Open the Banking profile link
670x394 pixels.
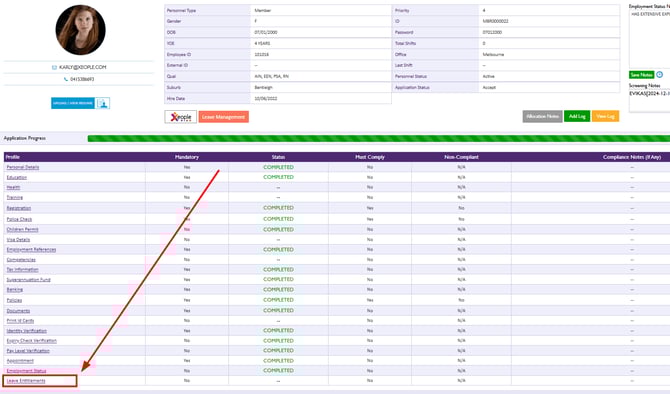coord(15,290)
